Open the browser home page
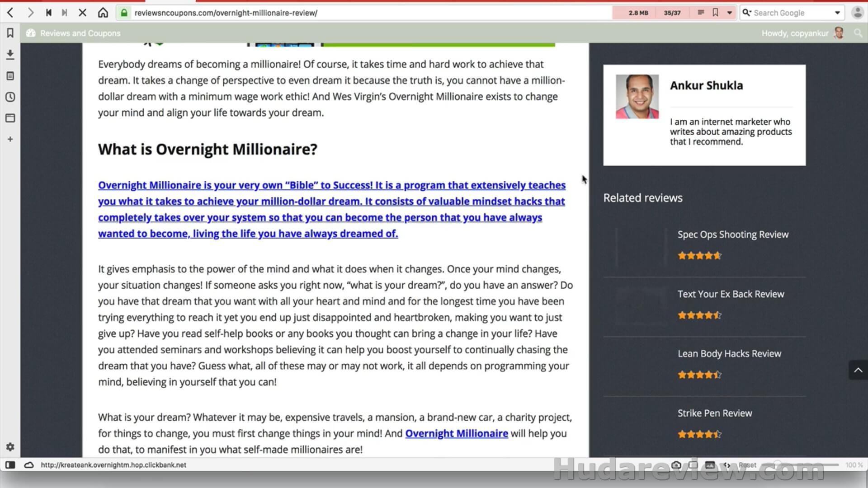The width and height of the screenshot is (868, 488). coord(103,13)
